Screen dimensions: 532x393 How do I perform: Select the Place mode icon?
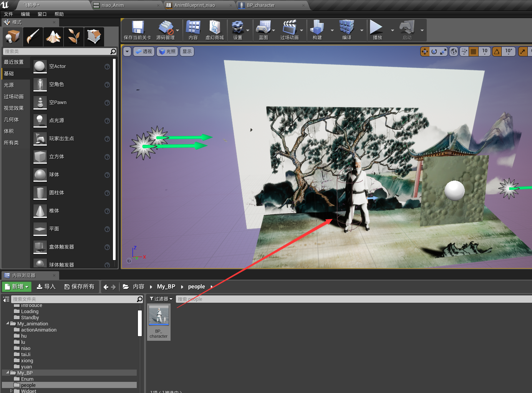coord(12,36)
